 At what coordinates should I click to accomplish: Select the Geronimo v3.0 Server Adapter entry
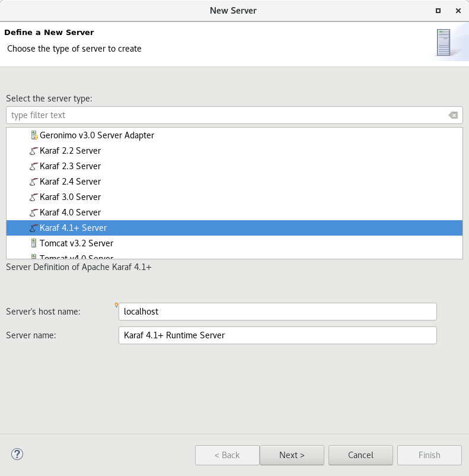(x=97, y=135)
